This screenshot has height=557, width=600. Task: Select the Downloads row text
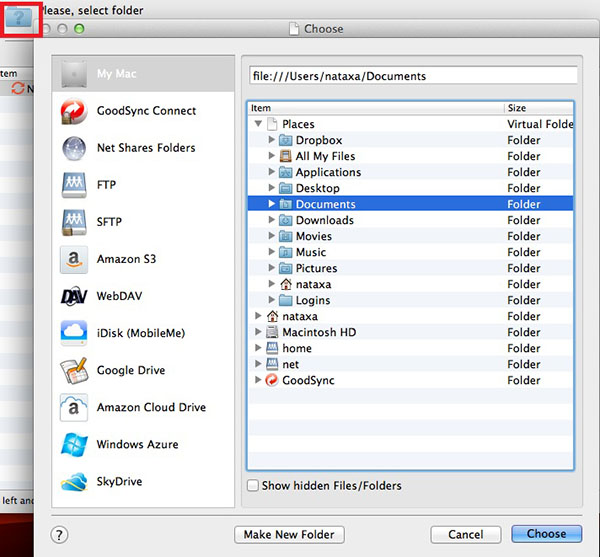tap(325, 220)
